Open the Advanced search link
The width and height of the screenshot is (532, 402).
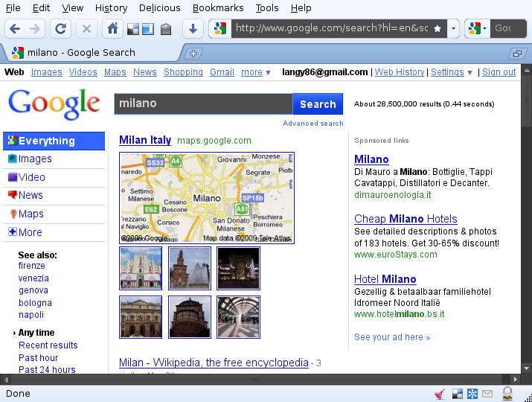point(313,124)
